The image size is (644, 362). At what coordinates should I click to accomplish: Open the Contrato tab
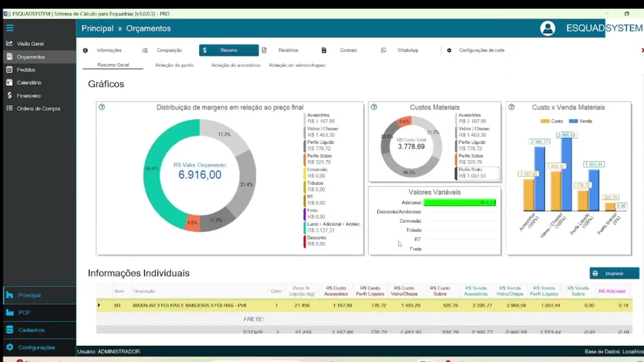pos(348,50)
